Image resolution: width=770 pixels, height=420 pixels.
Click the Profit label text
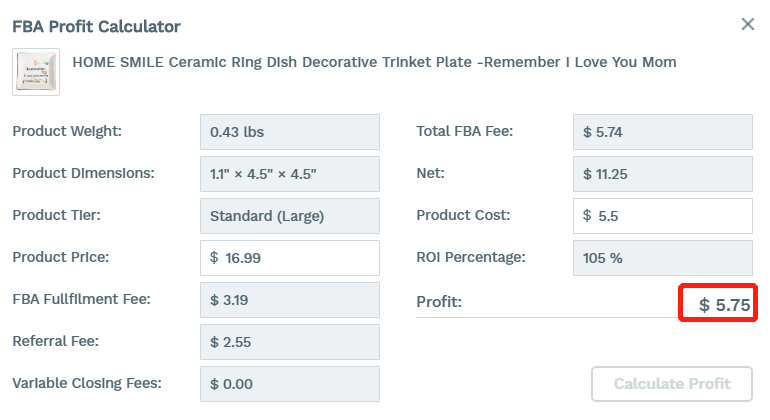(439, 302)
